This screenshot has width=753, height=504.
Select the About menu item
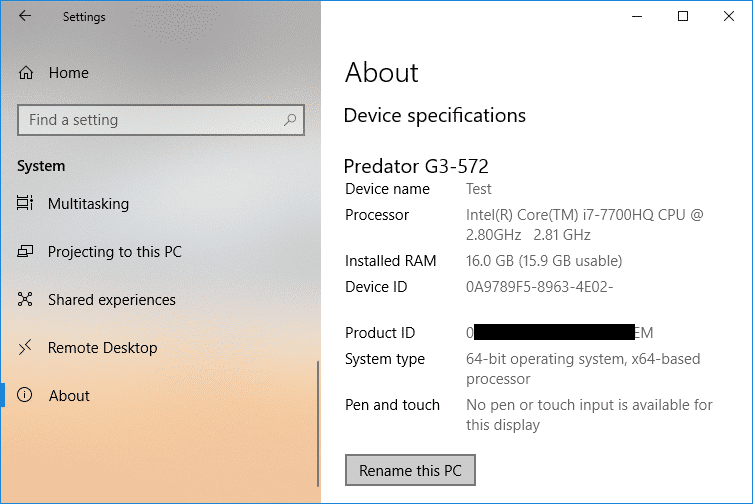[69, 396]
